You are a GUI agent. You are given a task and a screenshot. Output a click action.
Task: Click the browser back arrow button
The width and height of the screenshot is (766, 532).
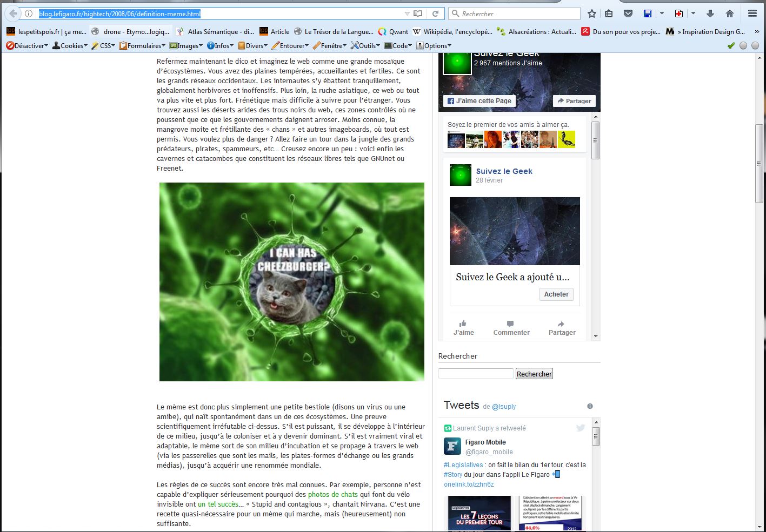coord(13,14)
